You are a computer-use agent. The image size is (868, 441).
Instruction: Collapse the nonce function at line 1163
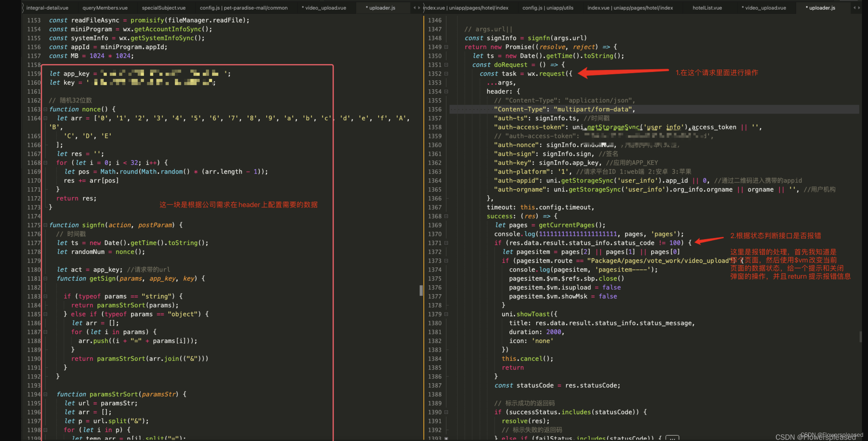pos(45,109)
